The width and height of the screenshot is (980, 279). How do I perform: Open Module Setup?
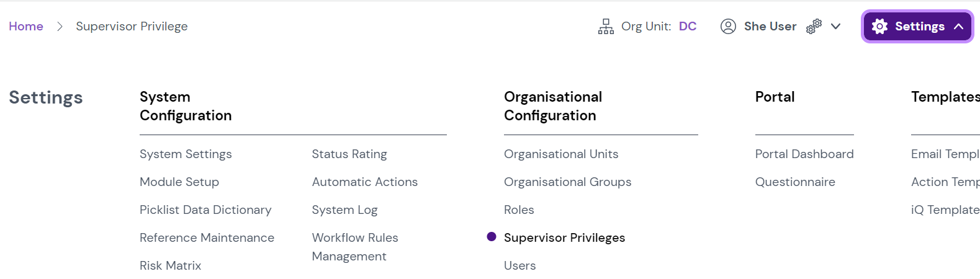[179, 182]
